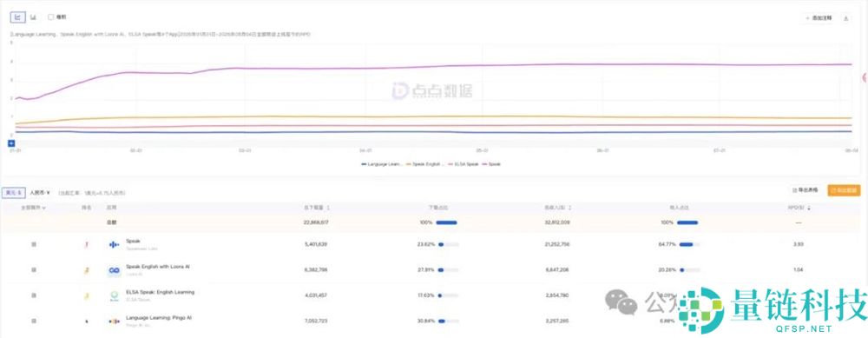Click the 04-01 date label on chart axis
The height and width of the screenshot is (338, 868).
[365, 150]
